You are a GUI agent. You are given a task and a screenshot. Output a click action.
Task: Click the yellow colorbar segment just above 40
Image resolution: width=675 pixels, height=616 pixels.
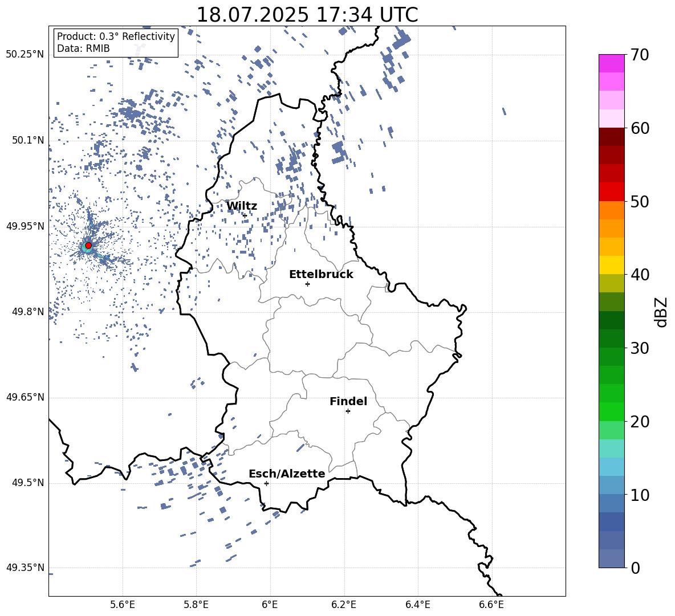coord(612,265)
